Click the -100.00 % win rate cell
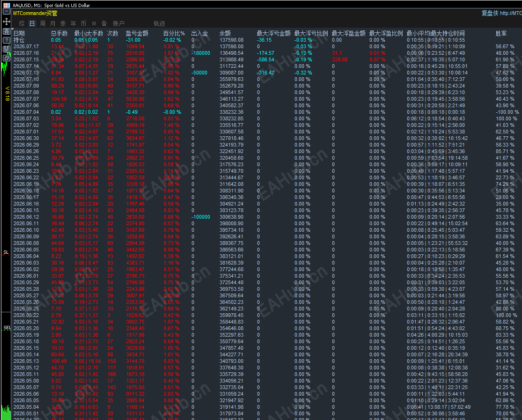 point(507,112)
